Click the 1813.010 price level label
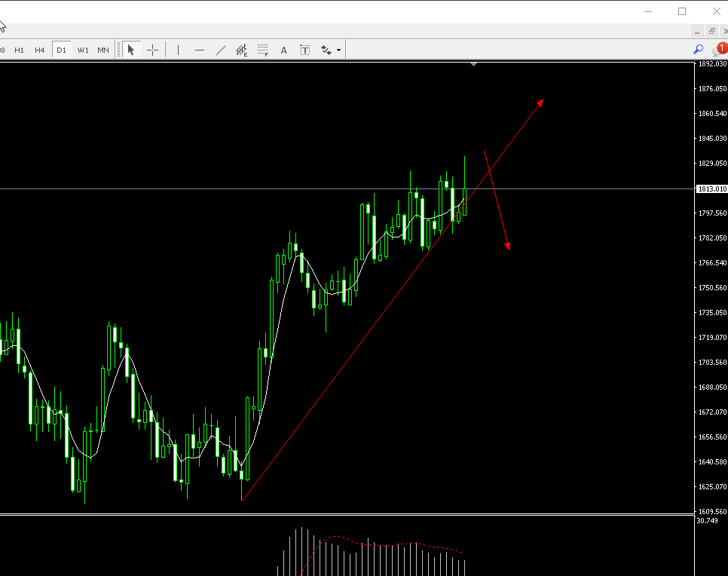The image size is (728, 576). click(711, 188)
